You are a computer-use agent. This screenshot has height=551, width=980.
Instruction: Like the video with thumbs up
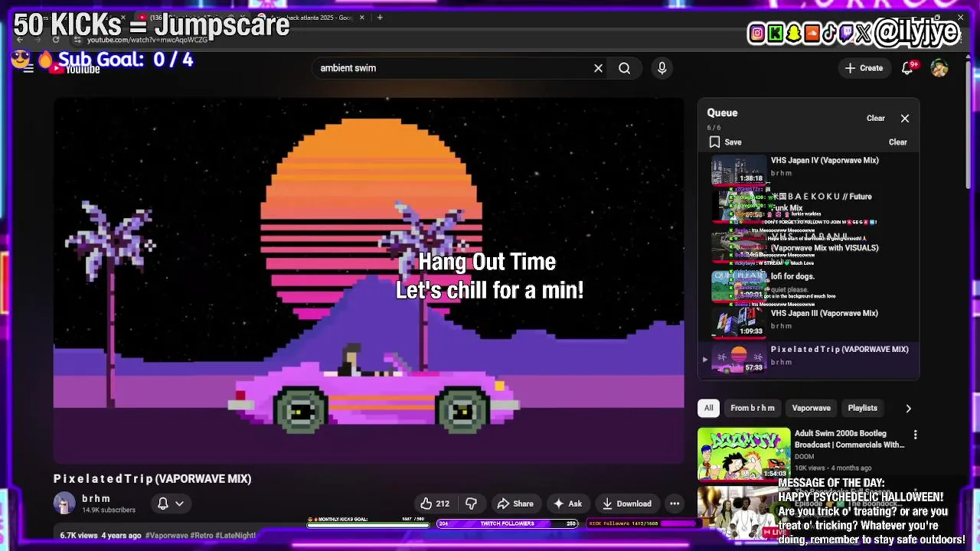tap(434, 504)
